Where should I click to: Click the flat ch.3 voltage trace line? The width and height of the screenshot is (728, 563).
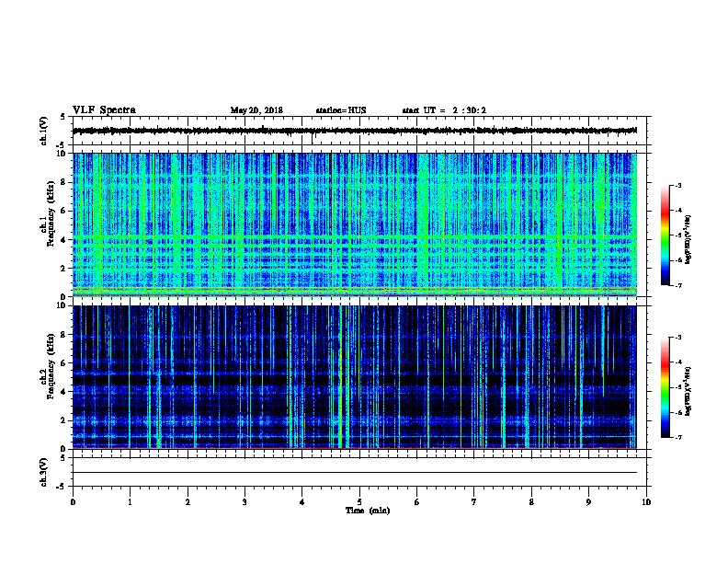click(x=355, y=473)
